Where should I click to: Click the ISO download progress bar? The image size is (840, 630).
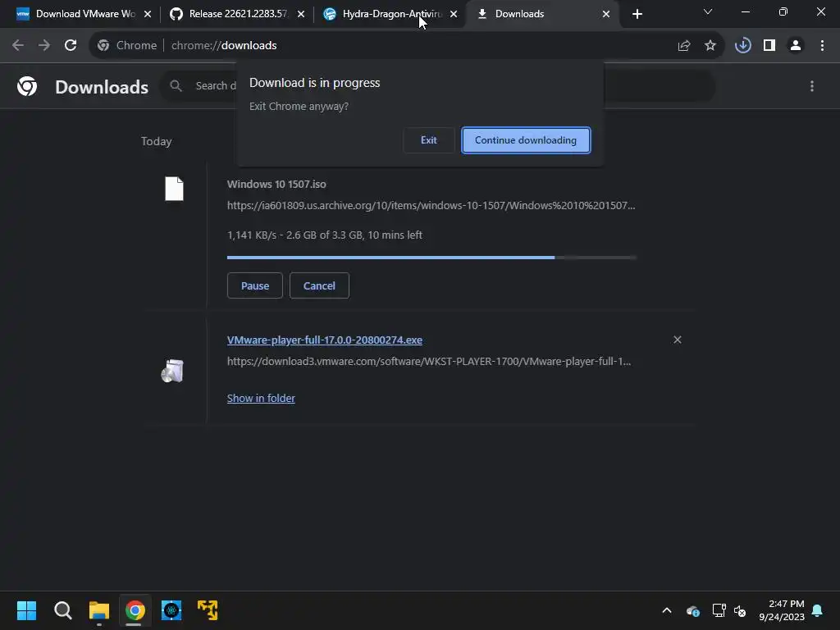(x=431, y=258)
